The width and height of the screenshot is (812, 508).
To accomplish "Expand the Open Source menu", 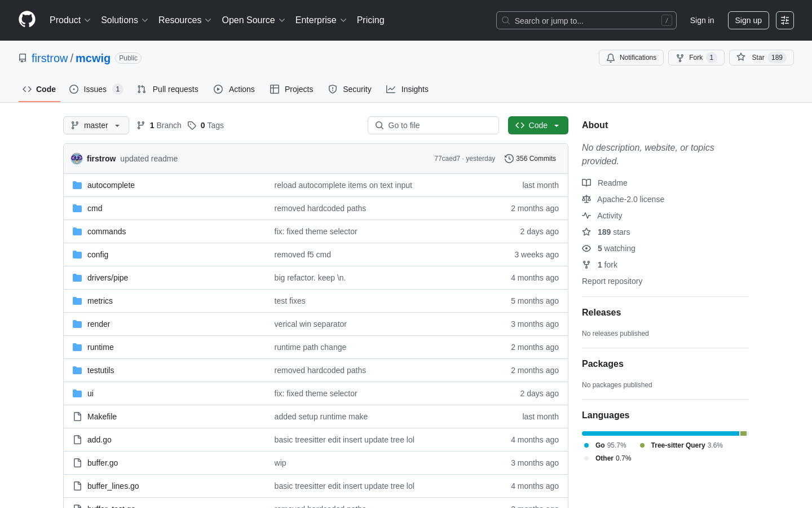I will point(254,20).
